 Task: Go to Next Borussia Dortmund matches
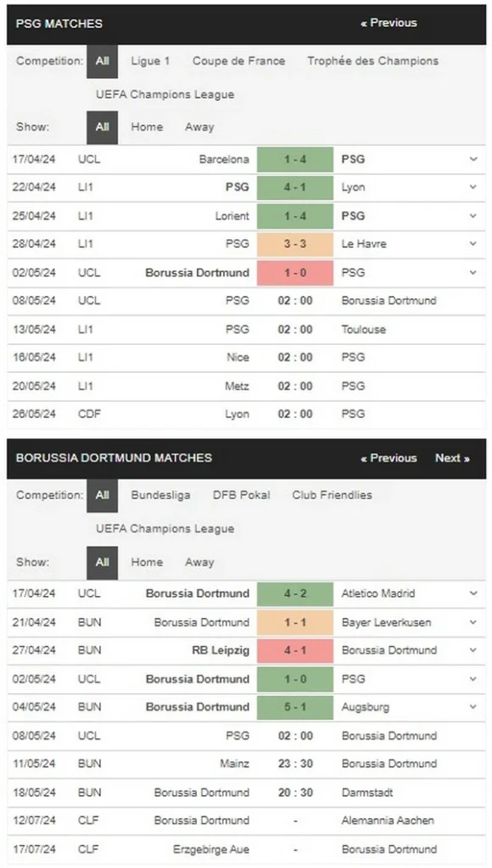453,458
